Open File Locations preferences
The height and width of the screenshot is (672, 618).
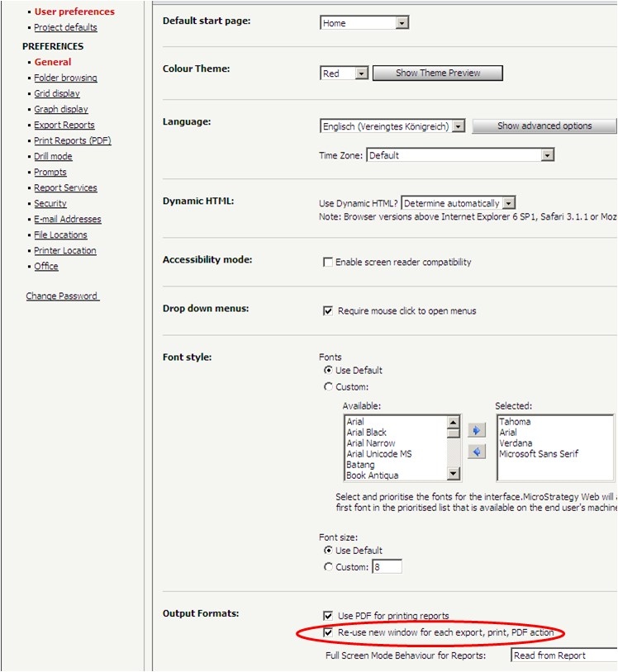(x=60, y=234)
